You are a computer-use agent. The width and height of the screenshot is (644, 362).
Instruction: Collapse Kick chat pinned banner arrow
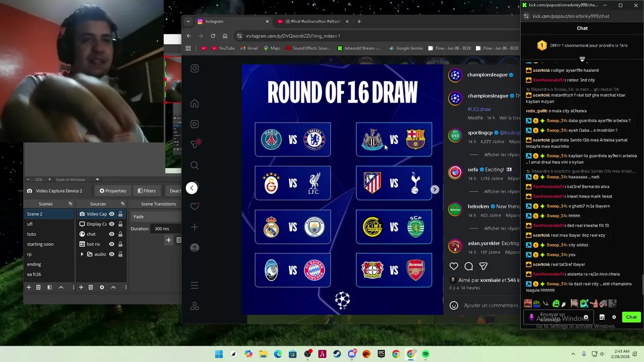[x=582, y=59]
